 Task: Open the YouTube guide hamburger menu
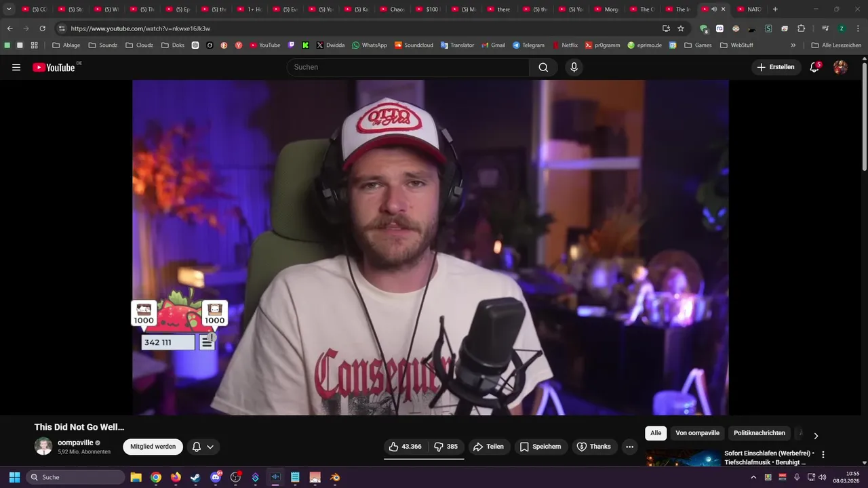click(16, 67)
